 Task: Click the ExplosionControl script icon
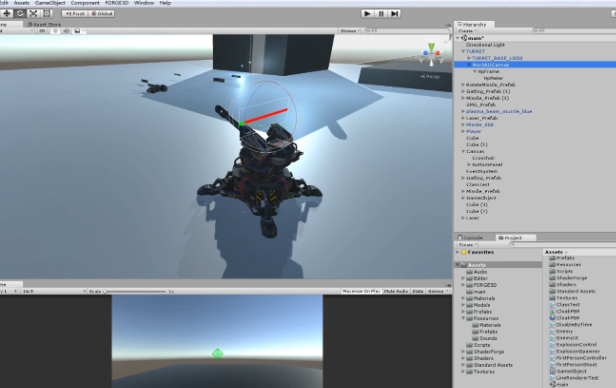coord(552,345)
